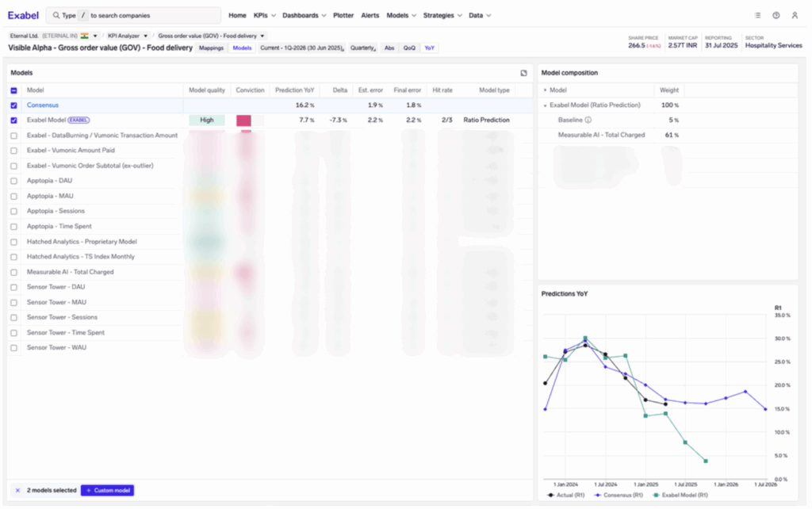Open the Exabel Model row name

click(46, 121)
